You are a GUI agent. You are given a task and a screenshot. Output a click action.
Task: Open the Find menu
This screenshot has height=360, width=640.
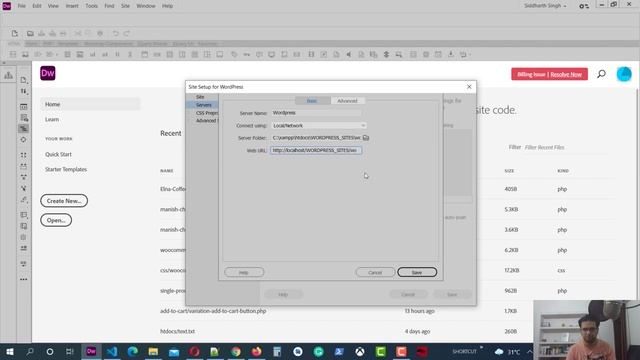tap(109, 6)
